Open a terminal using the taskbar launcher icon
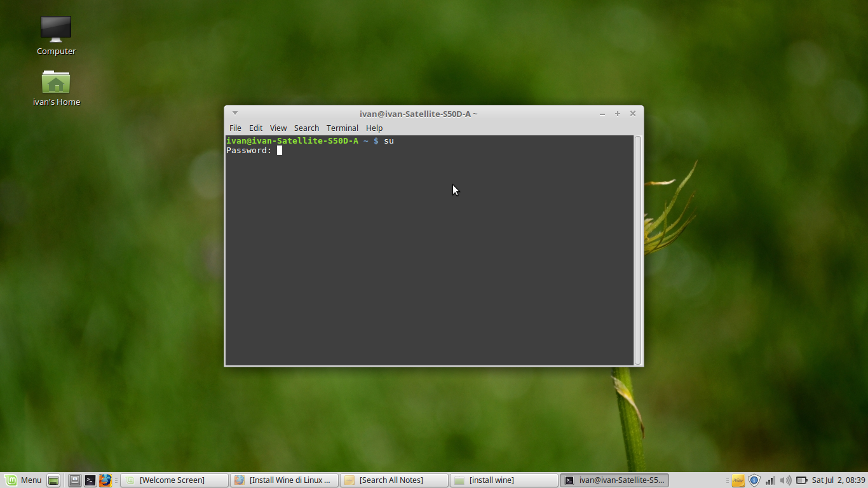This screenshot has width=868, height=488. point(90,480)
